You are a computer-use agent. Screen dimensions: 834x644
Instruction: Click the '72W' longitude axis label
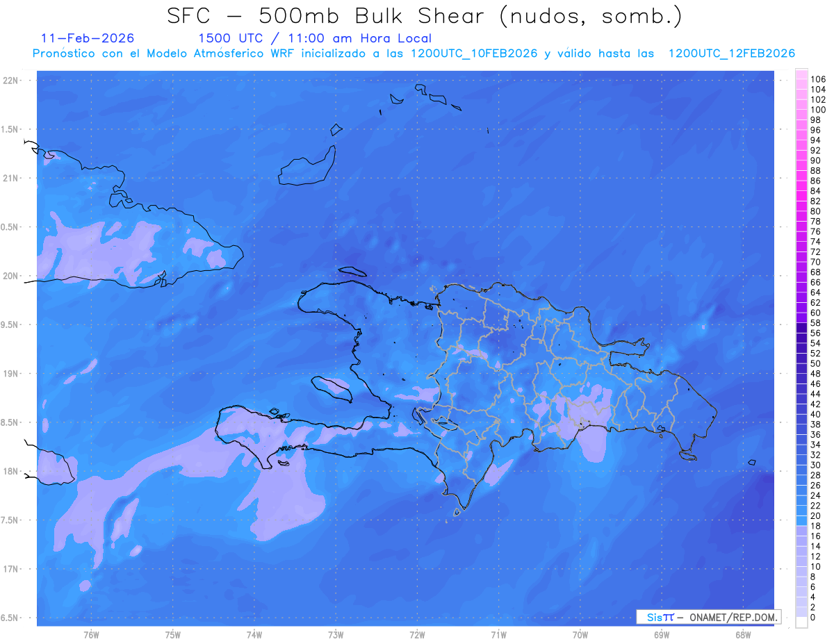tap(417, 635)
